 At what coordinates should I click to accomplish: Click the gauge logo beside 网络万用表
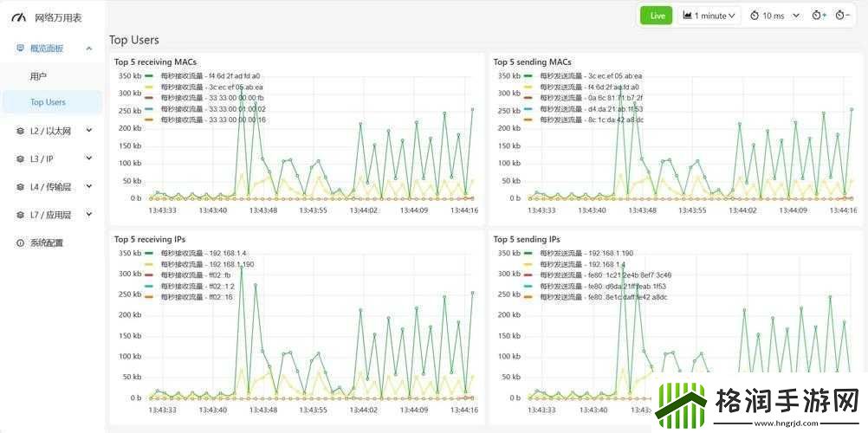(17, 17)
